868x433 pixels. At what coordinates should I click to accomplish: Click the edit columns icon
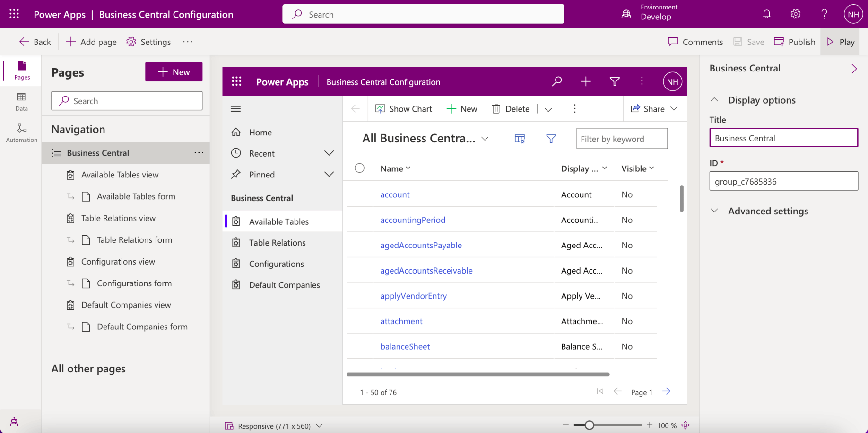point(520,139)
